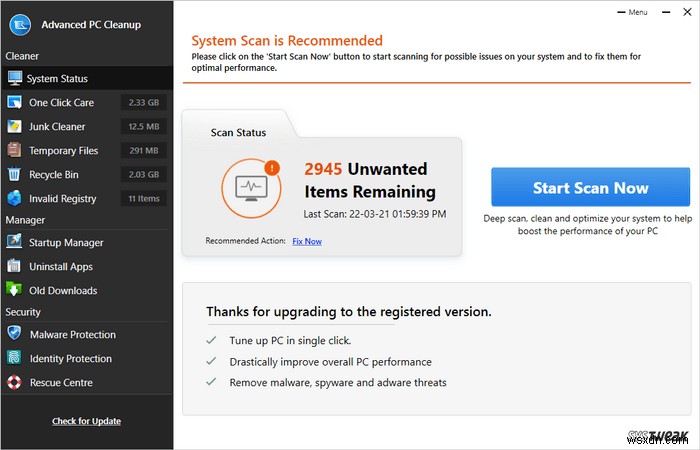Open Junk Cleaner broom icon
Viewport: 700px width, 450px height.
tap(14, 126)
